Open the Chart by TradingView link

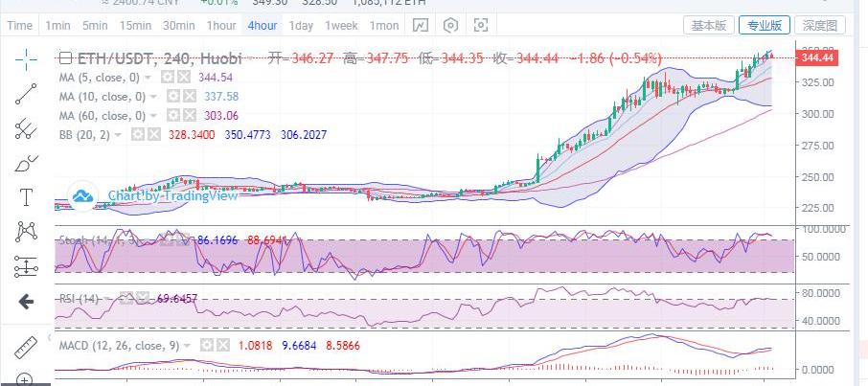(172, 195)
